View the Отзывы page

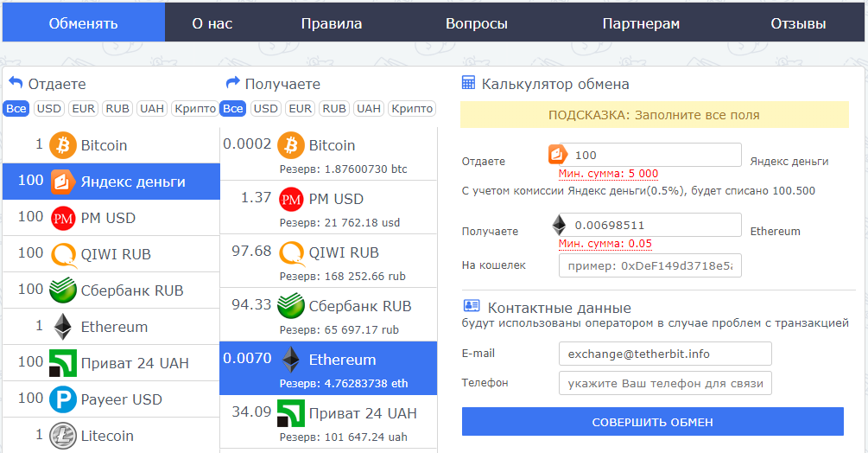coord(798,23)
